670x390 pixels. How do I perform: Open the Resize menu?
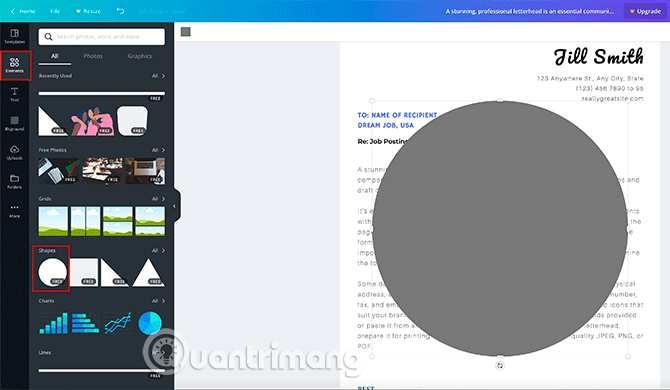coord(88,11)
